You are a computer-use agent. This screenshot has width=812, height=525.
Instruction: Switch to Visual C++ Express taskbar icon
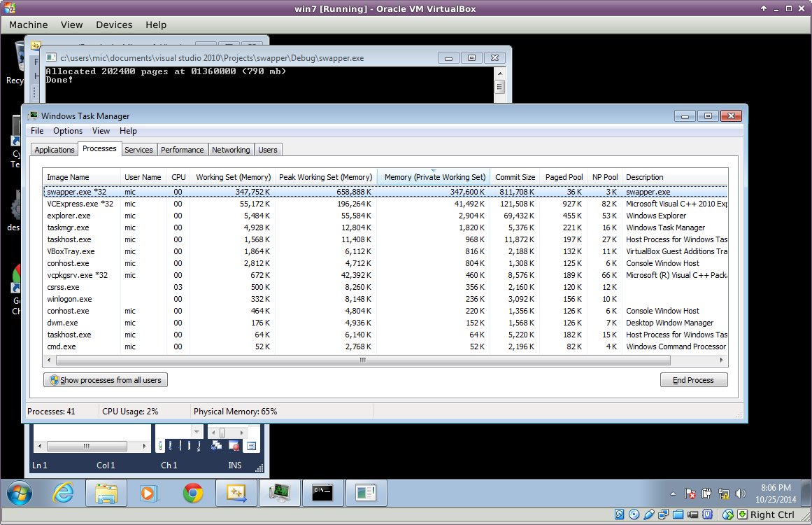pos(236,493)
